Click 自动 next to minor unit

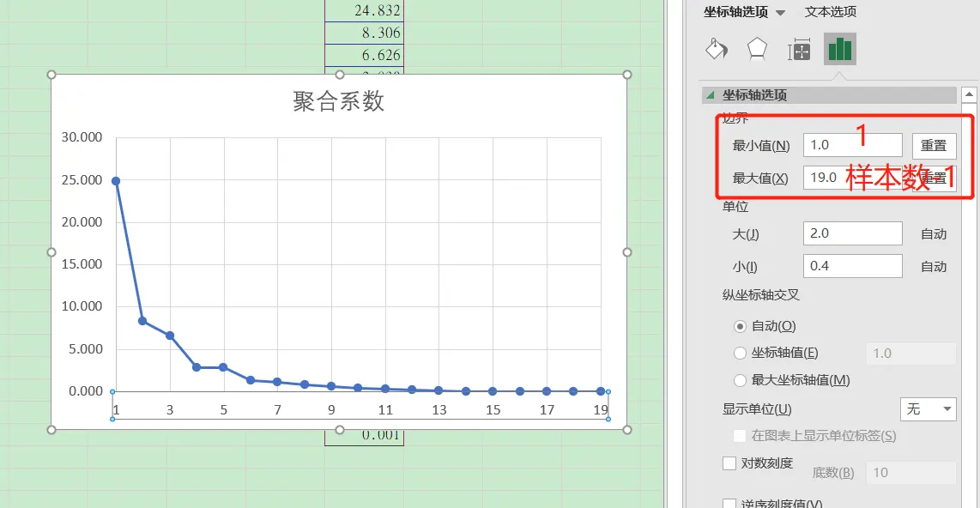pos(934,266)
